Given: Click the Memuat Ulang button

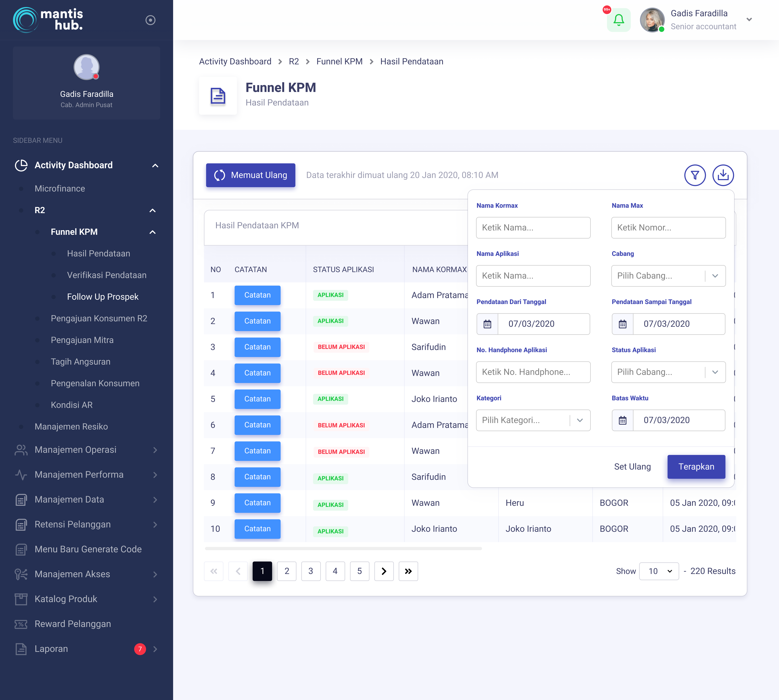Looking at the screenshot, I should pyautogui.click(x=250, y=175).
